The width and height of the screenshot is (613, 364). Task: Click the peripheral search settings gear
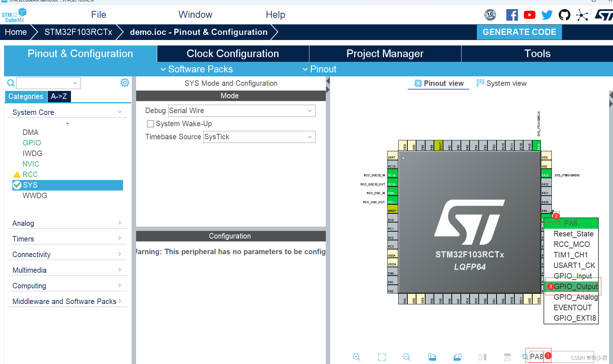[x=125, y=83]
